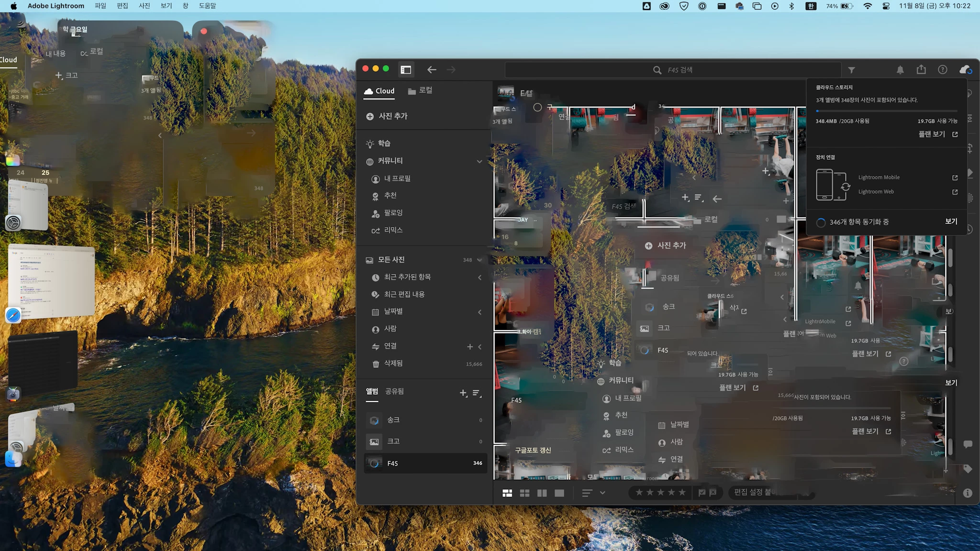Switch to photo grid view

507,493
